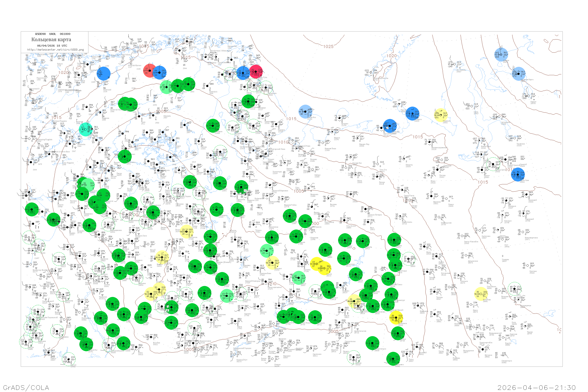588x392 pixels.
Task: Click the 2026-04-06-21:30 timestamp
Action: click(x=536, y=387)
